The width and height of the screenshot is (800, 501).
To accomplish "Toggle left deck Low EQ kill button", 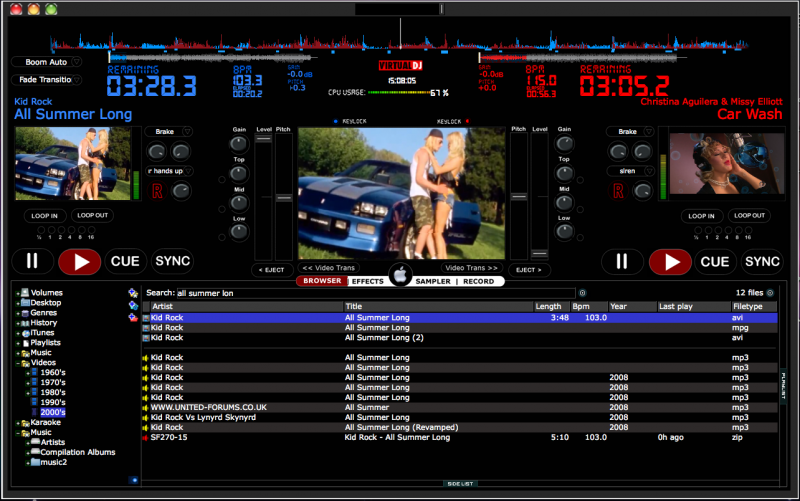I will tap(222, 237).
